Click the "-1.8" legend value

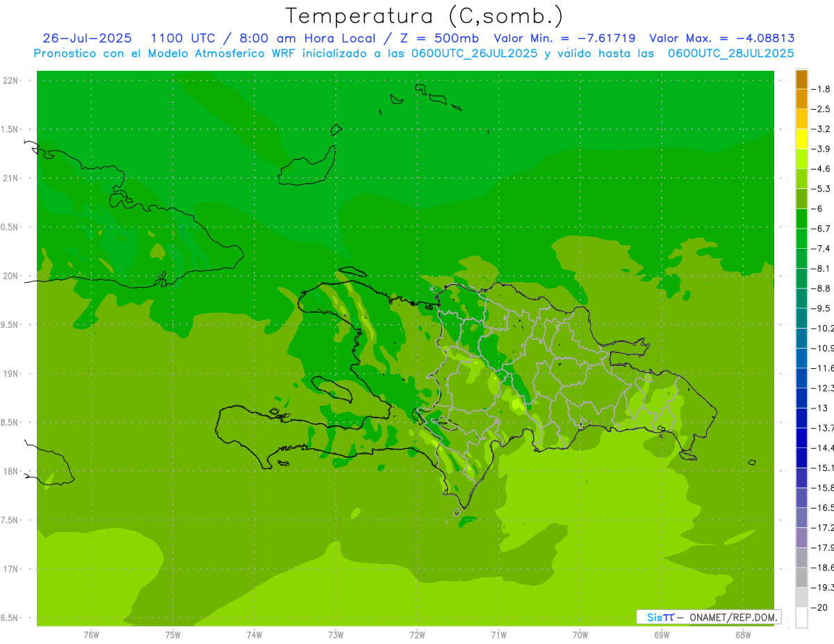(821, 89)
